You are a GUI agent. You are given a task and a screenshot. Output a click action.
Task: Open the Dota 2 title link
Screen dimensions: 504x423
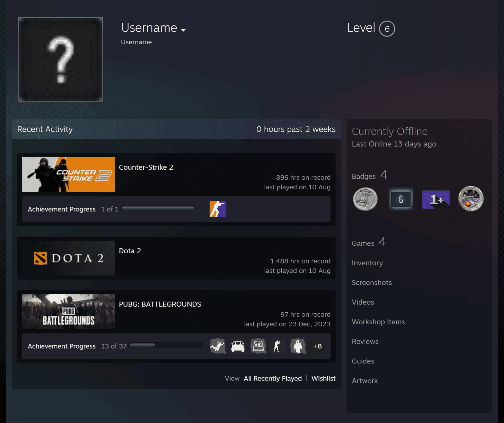130,251
